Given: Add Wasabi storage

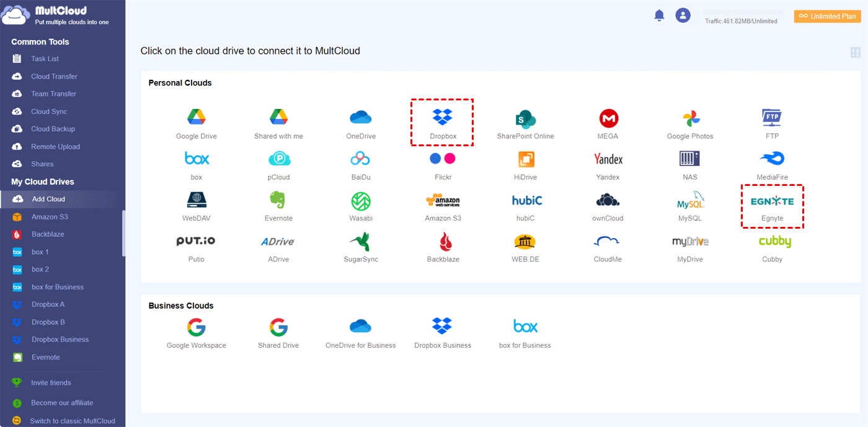Looking at the screenshot, I should pyautogui.click(x=361, y=207).
